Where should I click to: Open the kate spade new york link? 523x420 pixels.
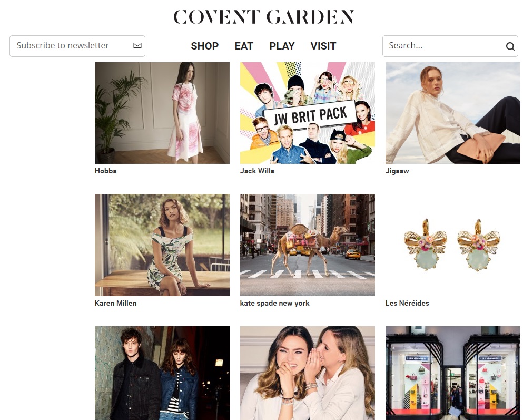click(x=275, y=303)
